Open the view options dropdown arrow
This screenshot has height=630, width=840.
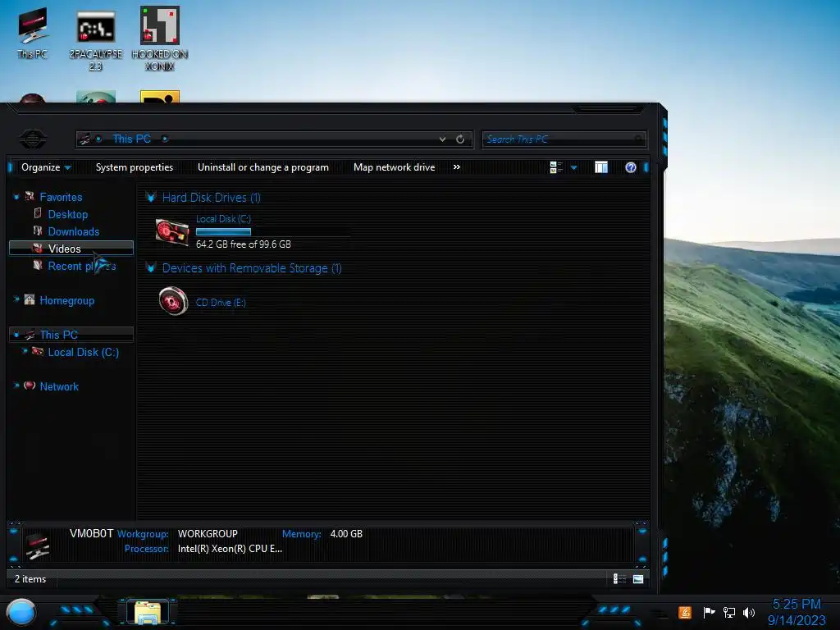573,167
